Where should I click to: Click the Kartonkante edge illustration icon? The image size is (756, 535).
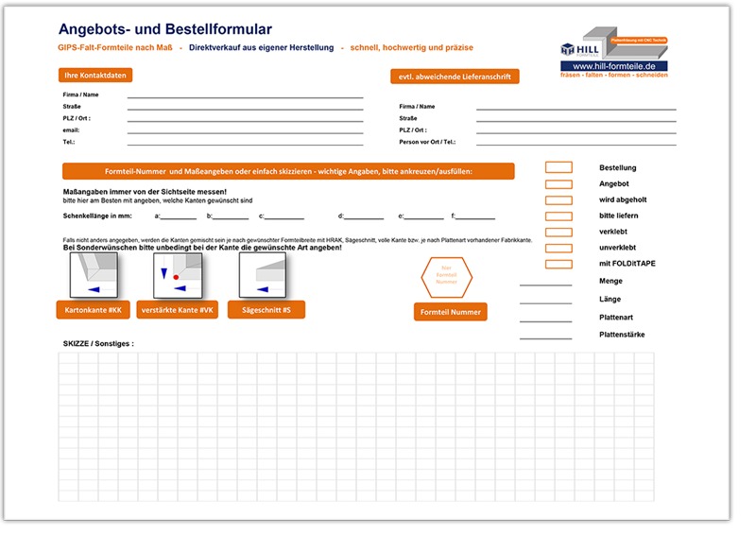pyautogui.click(x=94, y=274)
